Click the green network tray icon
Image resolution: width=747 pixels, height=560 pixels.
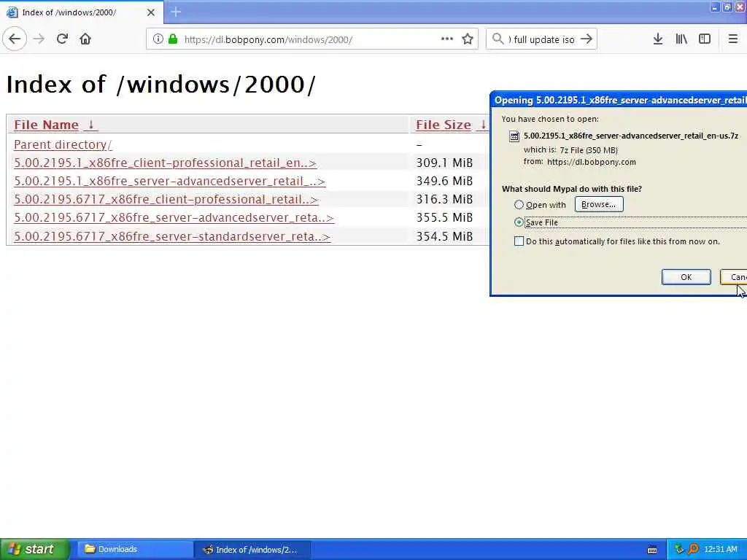[x=679, y=549]
